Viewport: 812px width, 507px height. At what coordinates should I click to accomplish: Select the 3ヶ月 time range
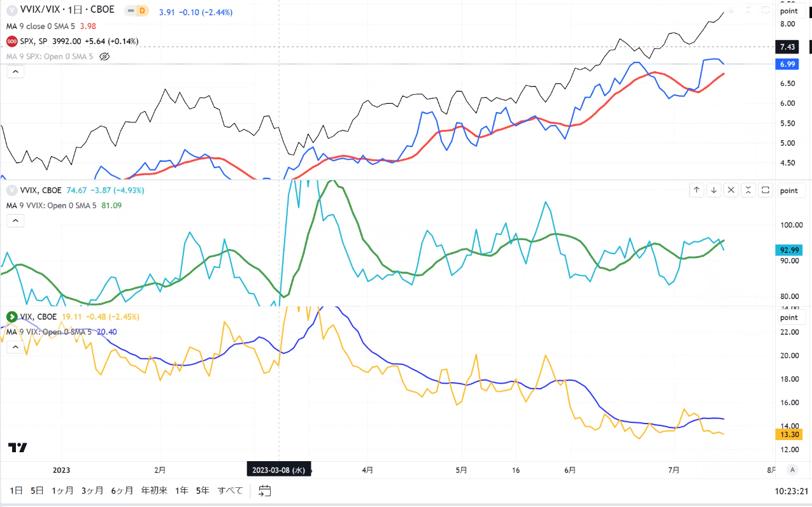pos(92,490)
